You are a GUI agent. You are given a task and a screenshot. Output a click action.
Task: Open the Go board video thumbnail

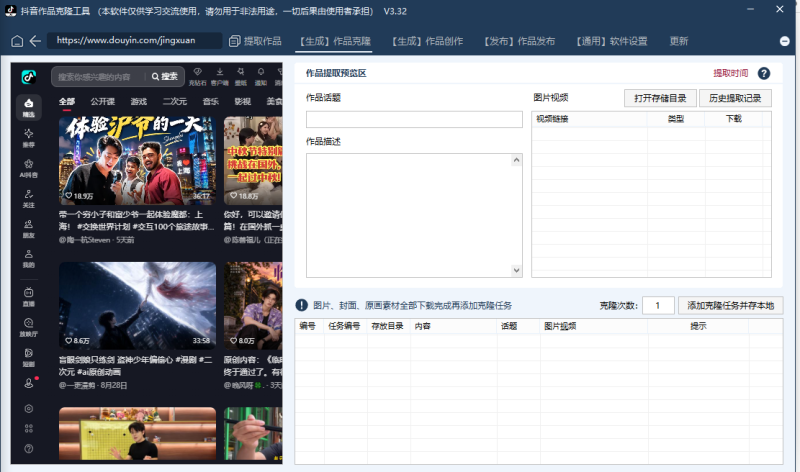[137, 433]
